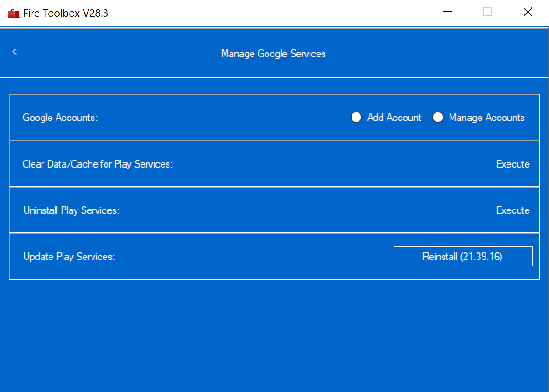Select the Manage Accounts radio button
The width and height of the screenshot is (549, 392).
coord(438,118)
